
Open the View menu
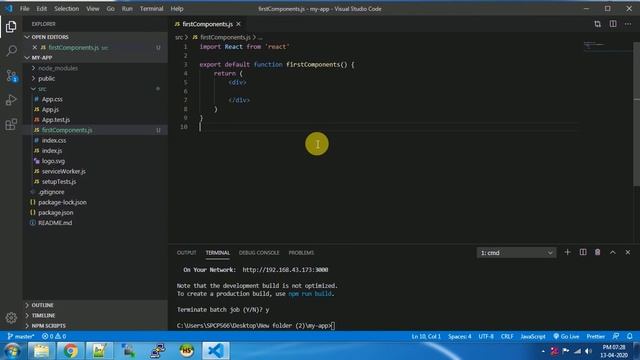pyautogui.click(x=93, y=9)
